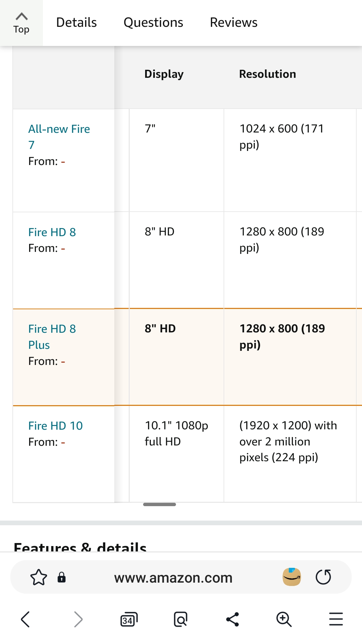Open the tab switcher showing 34 tabs
Screen dimensions: 362x644
click(129, 620)
